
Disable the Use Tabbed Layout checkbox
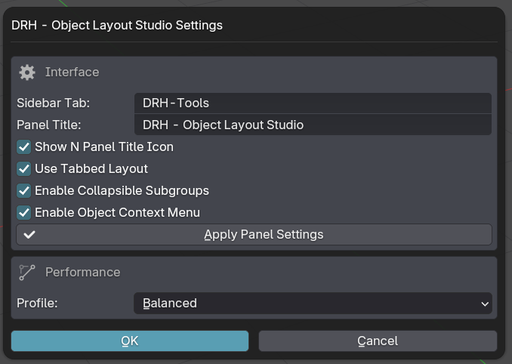point(24,169)
